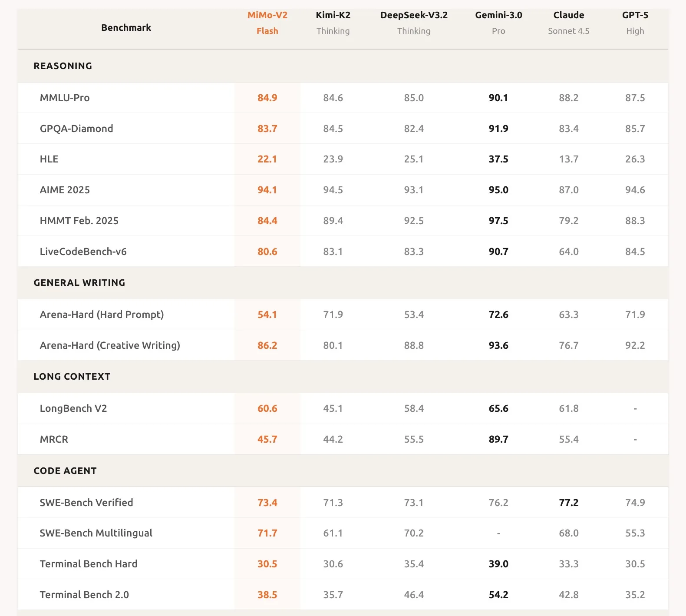Click MiMo-V2 Flash's AIME 2025 score 94.1

(x=267, y=190)
